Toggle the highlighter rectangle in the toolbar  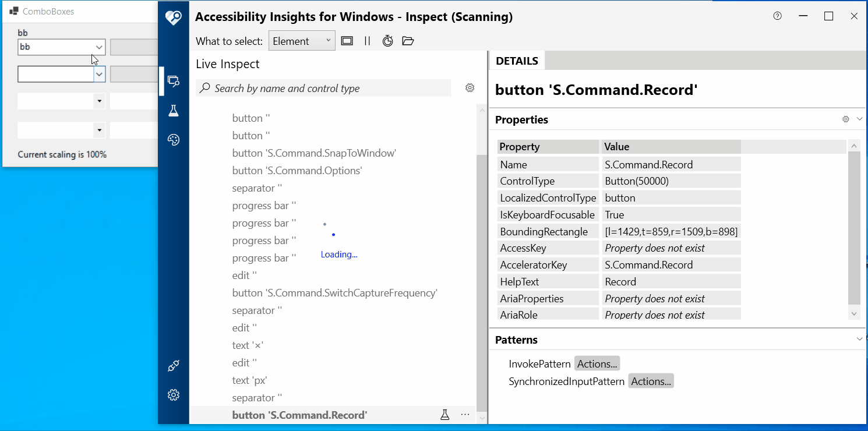click(x=347, y=41)
